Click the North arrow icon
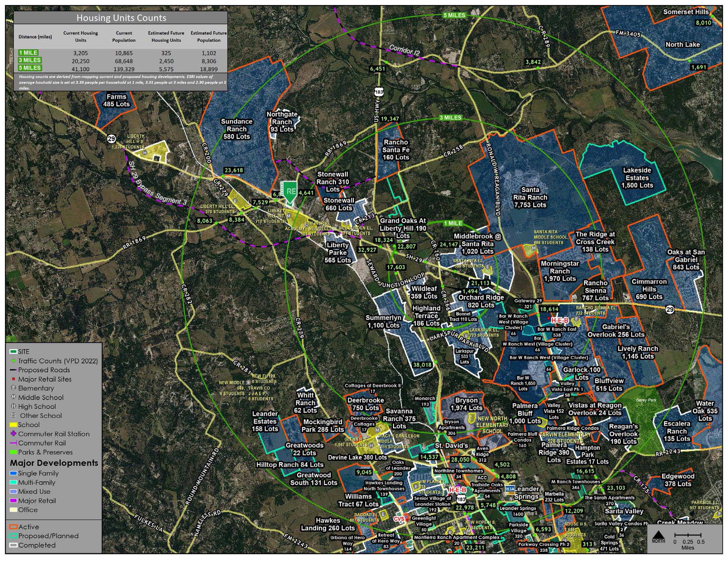The width and height of the screenshot is (728, 567). 658,536
